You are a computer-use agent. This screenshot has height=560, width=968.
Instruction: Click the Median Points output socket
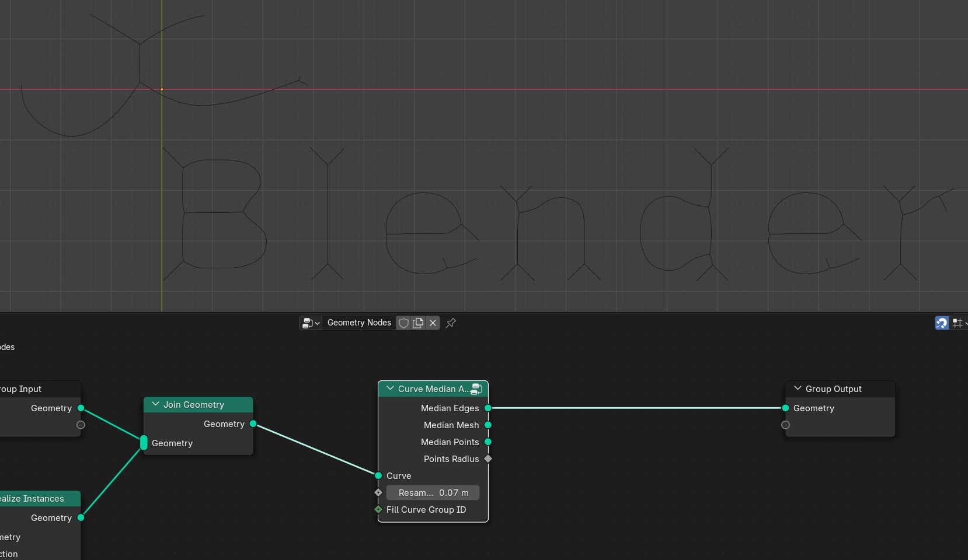pos(488,442)
